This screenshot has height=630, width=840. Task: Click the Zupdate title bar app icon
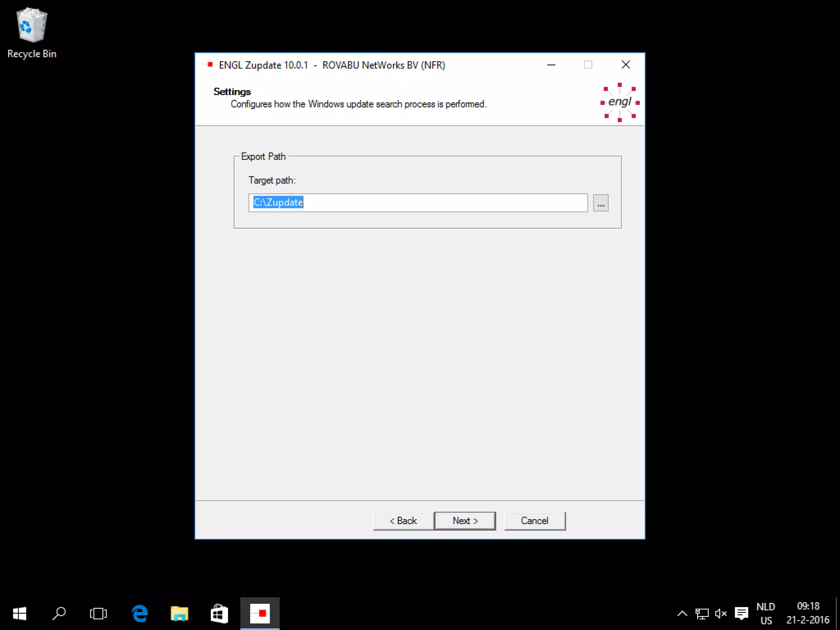pyautogui.click(x=209, y=65)
